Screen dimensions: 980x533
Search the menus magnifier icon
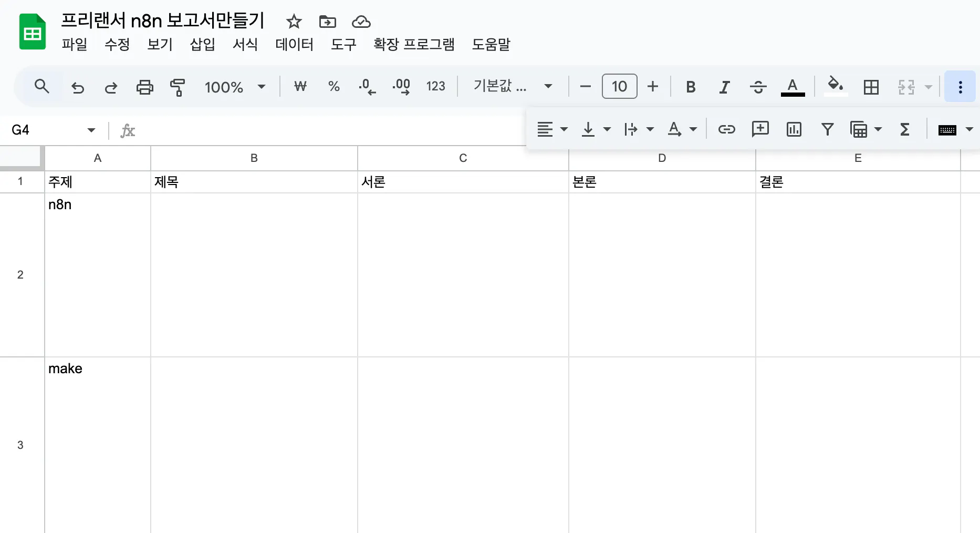[x=42, y=86]
